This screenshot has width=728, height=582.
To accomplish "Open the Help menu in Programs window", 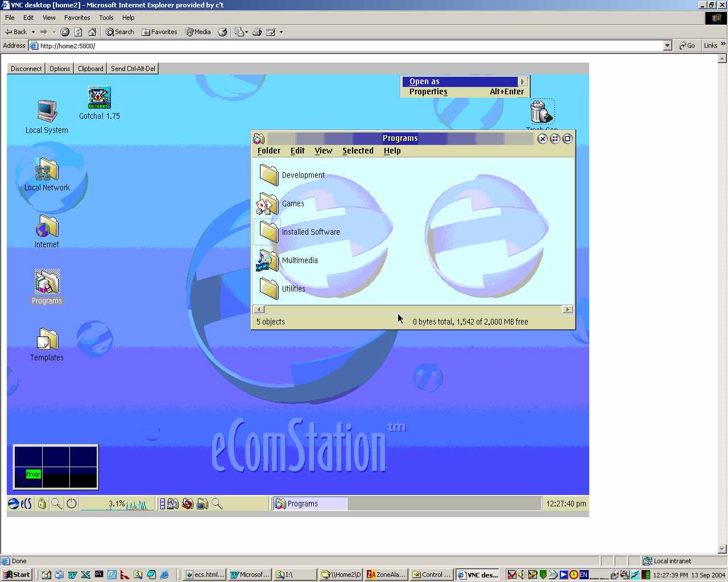I will pyautogui.click(x=392, y=151).
